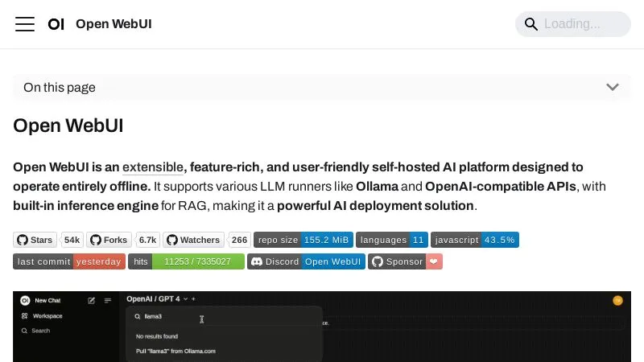Click the last commit yesterday badge
Viewport: 644px width, 362px height.
pyautogui.click(x=68, y=261)
